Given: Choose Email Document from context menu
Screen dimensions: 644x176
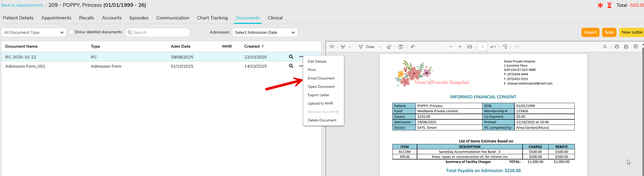Looking at the screenshot, I should (321, 78).
